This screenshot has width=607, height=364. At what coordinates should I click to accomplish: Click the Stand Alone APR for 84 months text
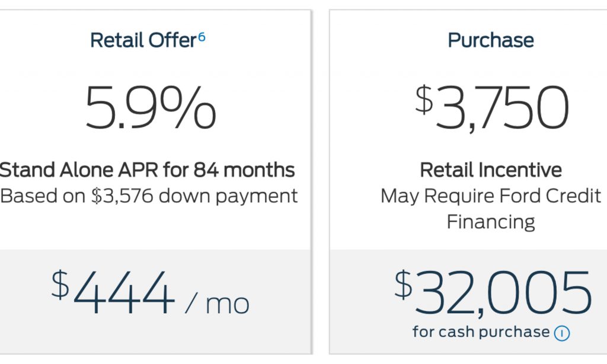(147, 170)
